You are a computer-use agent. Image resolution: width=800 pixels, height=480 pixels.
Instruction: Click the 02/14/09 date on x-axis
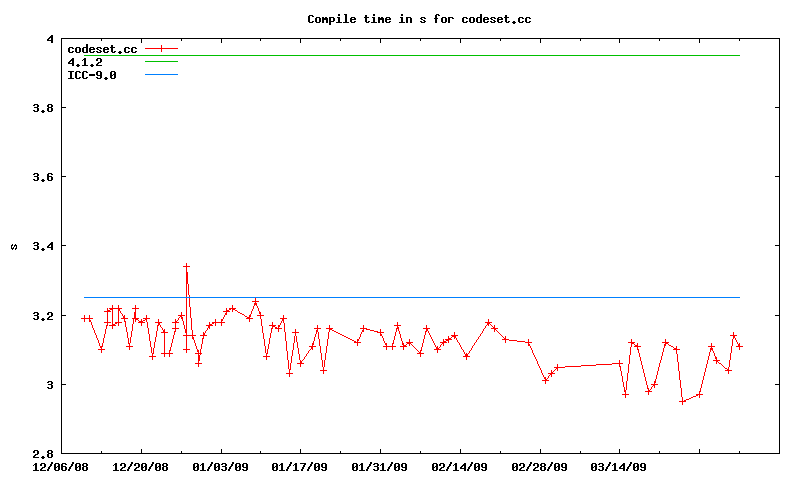tap(460, 466)
